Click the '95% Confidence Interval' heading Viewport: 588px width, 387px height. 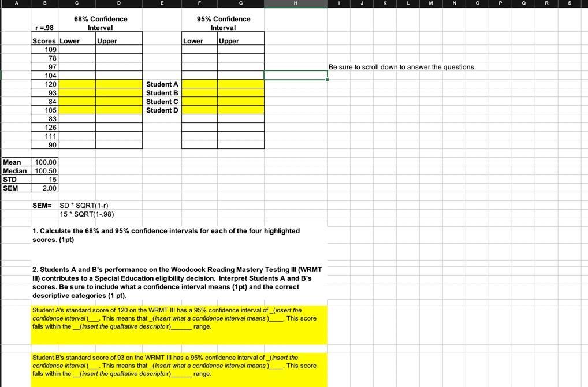tap(223, 23)
